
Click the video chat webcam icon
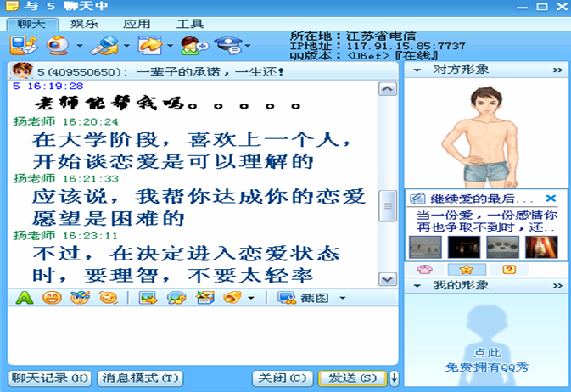pos(58,44)
